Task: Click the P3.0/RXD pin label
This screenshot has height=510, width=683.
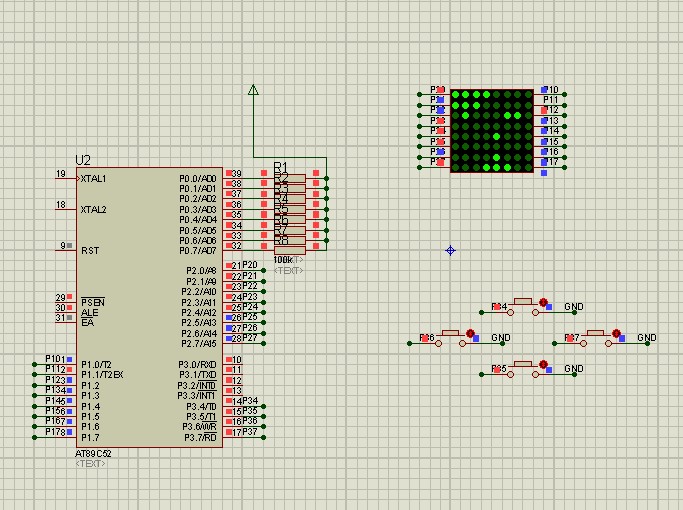Action: pos(197,365)
